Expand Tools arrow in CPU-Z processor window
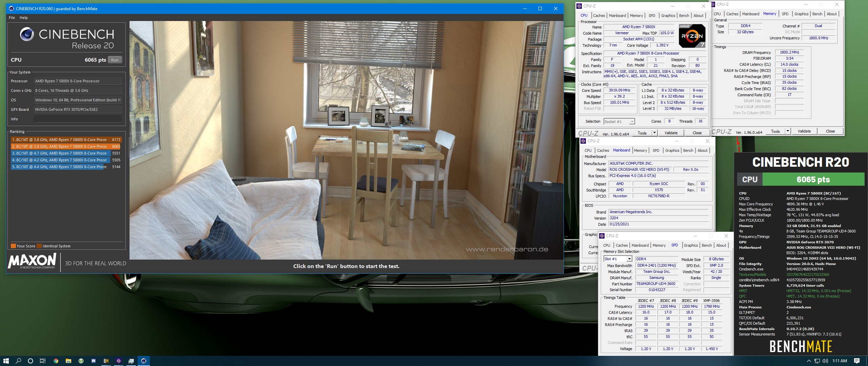The image size is (868, 366). tap(654, 133)
